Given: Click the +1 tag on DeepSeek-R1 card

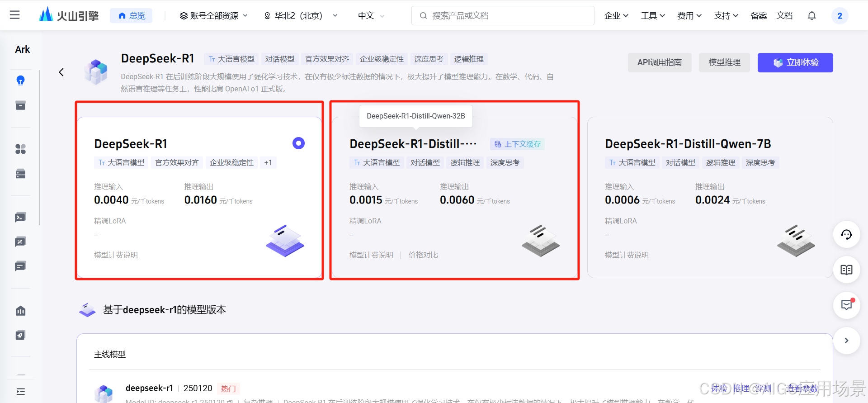Looking at the screenshot, I should click(268, 162).
